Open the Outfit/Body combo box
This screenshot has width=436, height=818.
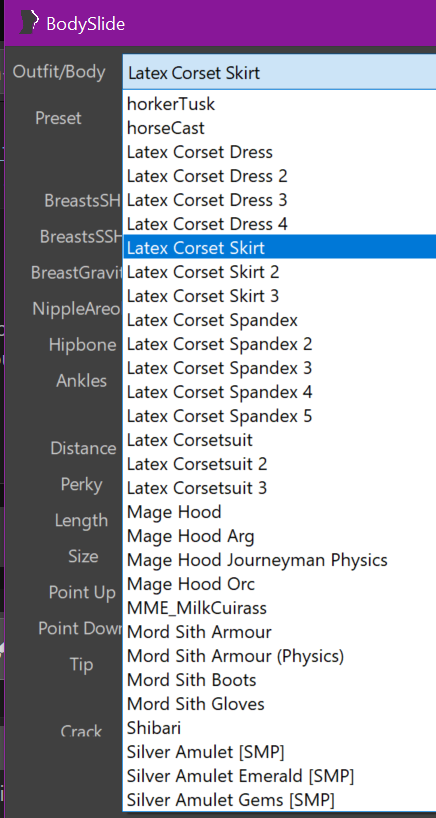click(x=280, y=73)
